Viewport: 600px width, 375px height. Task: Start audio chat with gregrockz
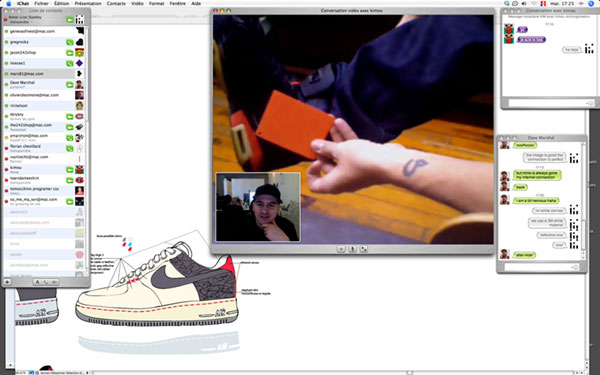coord(70,42)
